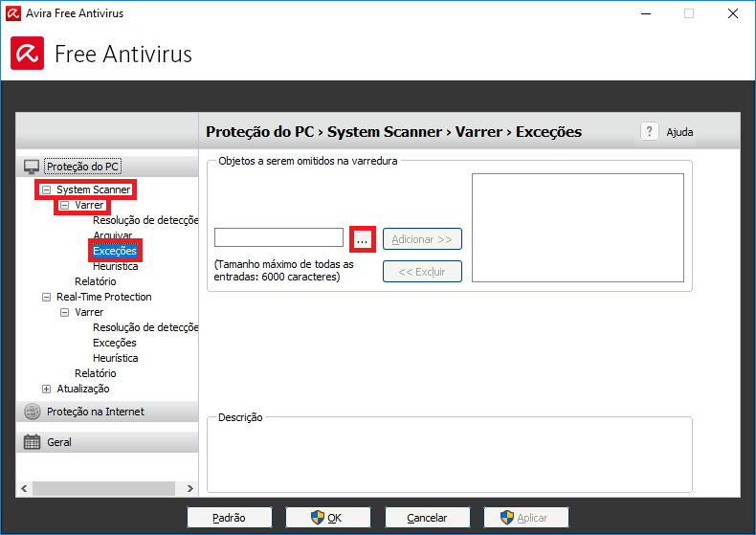Screen dimensions: 756x535
Task: Collapse the Real-Time Protection tree node
Action: [47, 297]
